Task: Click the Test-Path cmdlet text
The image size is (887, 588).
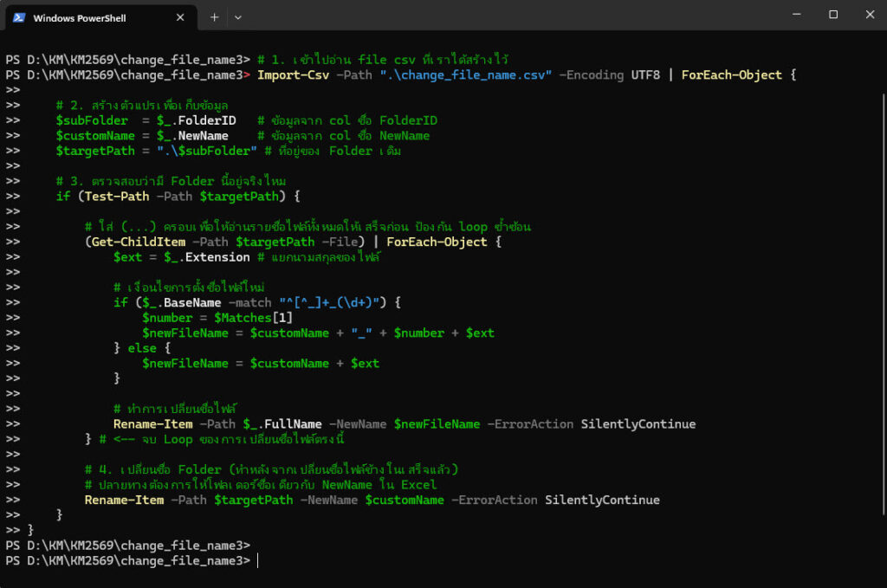Action: click(x=117, y=197)
